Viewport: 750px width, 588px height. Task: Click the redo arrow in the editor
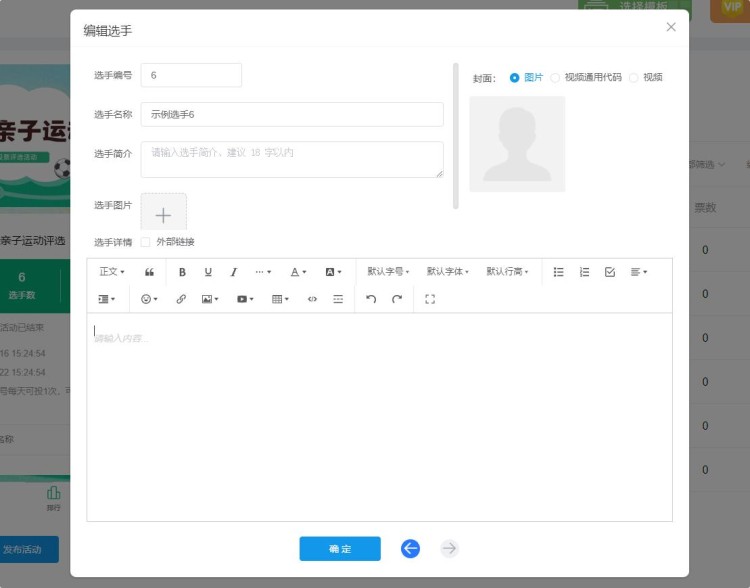397,299
